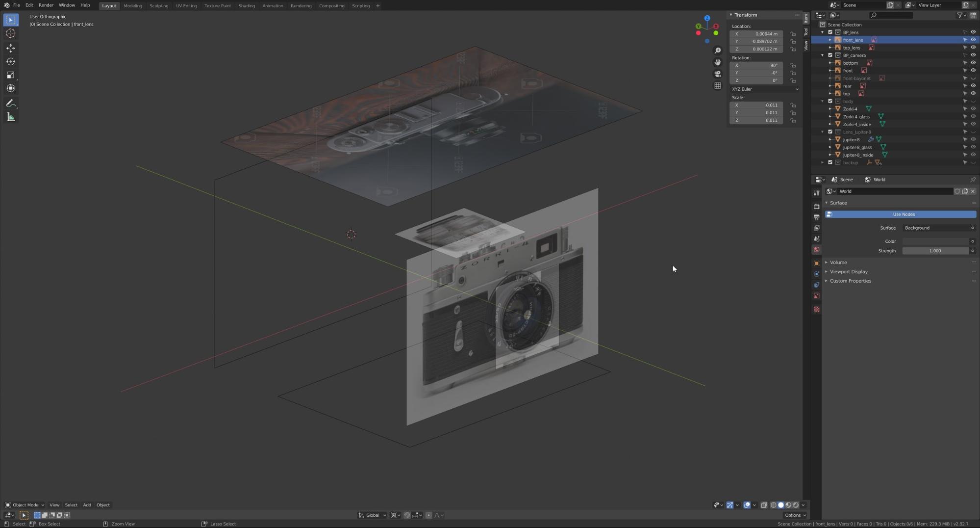Image resolution: width=980 pixels, height=528 pixels.
Task: Open the Surface type dropdown set to Background
Action: click(937, 228)
